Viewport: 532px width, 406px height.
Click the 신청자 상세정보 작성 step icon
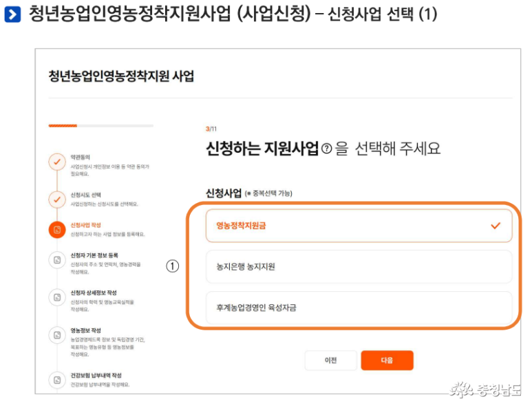pos(57,297)
